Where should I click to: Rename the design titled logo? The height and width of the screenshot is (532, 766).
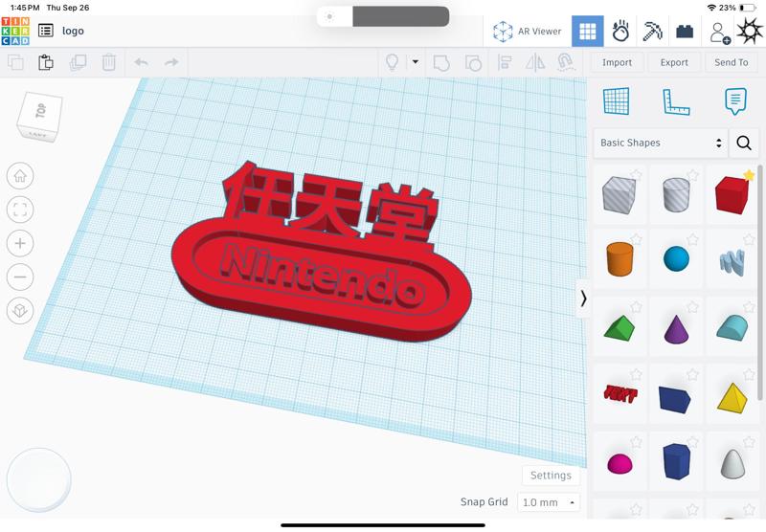73,31
